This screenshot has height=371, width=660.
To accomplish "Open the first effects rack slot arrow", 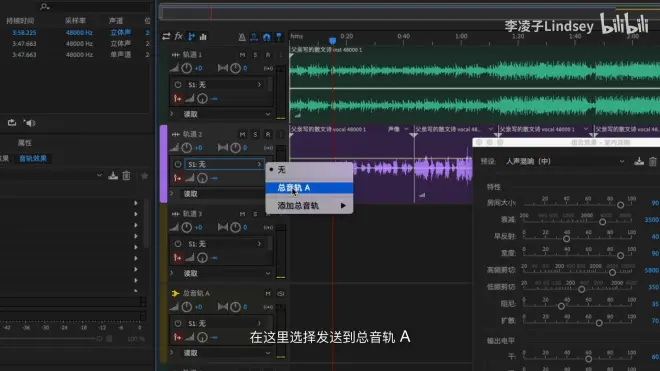I will tap(136, 203).
